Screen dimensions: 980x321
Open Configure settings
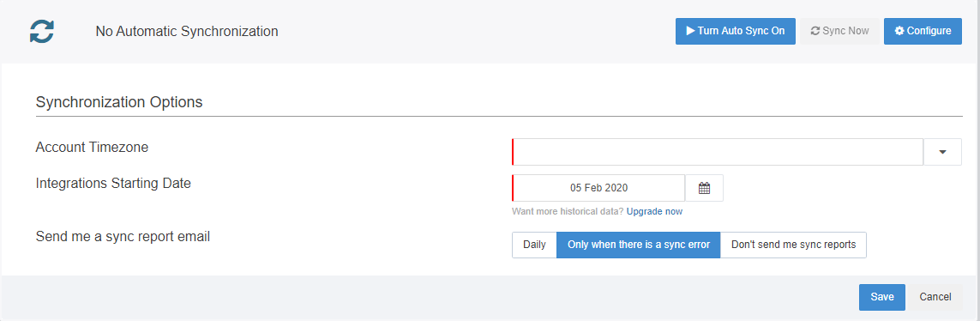(x=923, y=31)
